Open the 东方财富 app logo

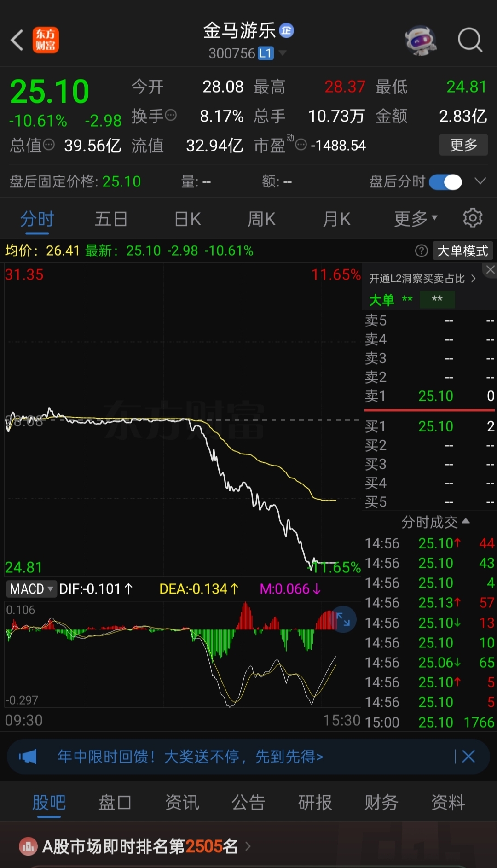[x=46, y=40]
